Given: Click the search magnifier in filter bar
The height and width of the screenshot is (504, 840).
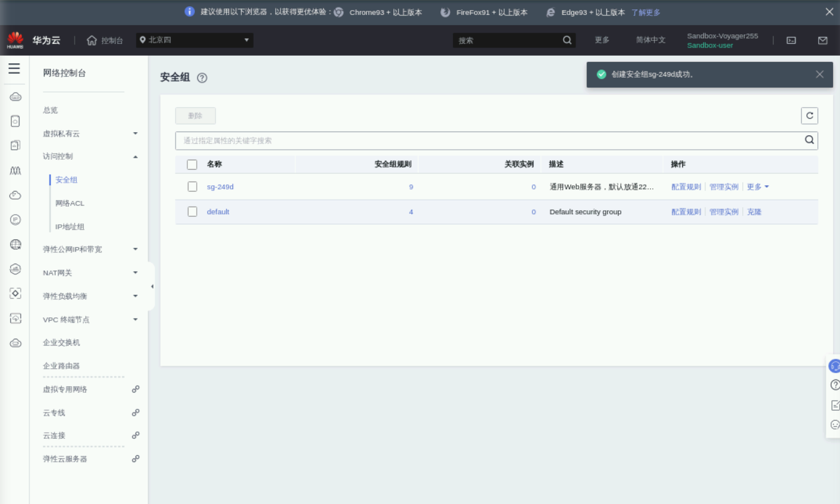Looking at the screenshot, I should (809, 140).
